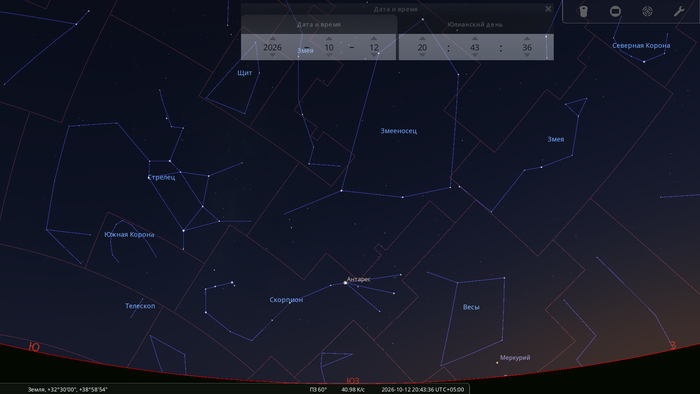Viewport: 700px width, 394px height.
Task: Decrease the year 2026 with down arrow
Action: [x=272, y=55]
